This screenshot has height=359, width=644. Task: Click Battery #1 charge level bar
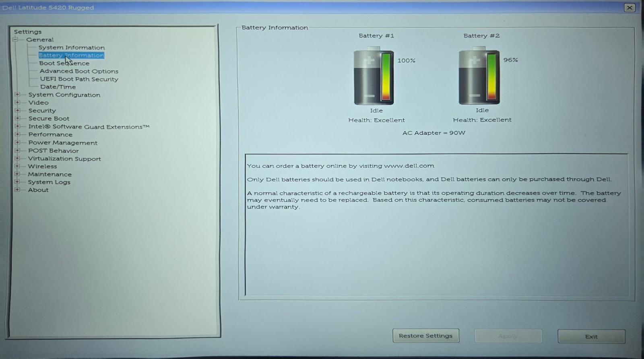(386, 76)
